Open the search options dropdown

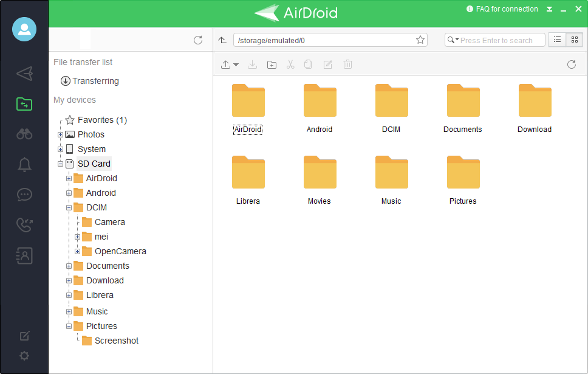(453, 40)
